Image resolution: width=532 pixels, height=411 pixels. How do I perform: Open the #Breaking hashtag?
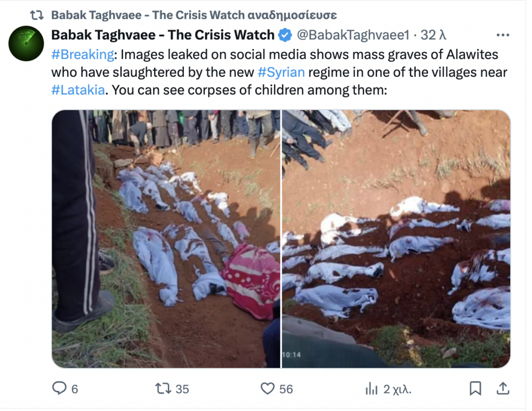click(x=83, y=54)
